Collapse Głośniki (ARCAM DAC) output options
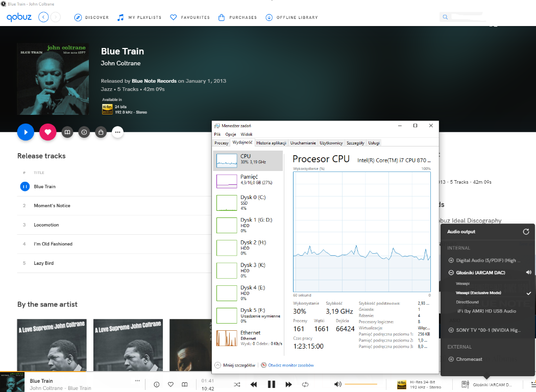 point(451,273)
